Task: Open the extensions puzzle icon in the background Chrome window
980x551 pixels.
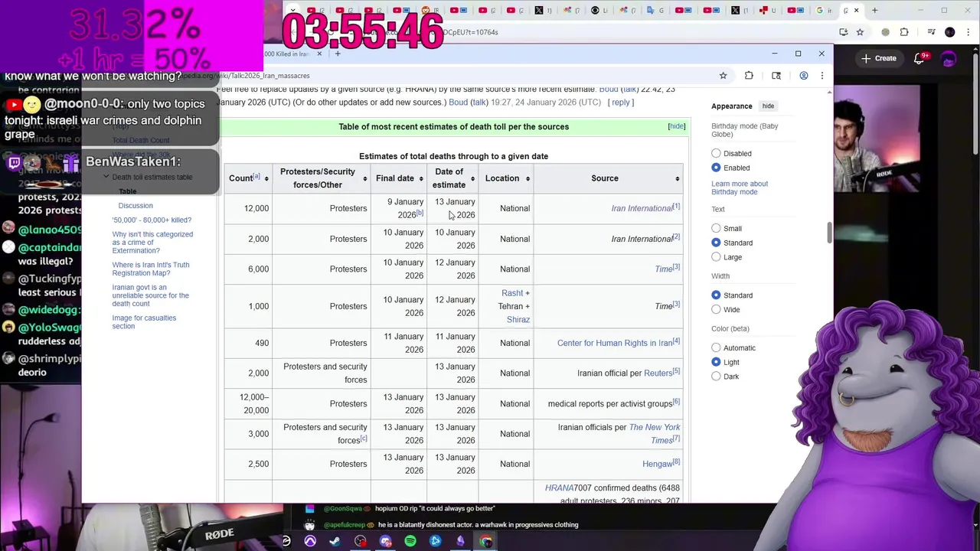Action: point(904,32)
